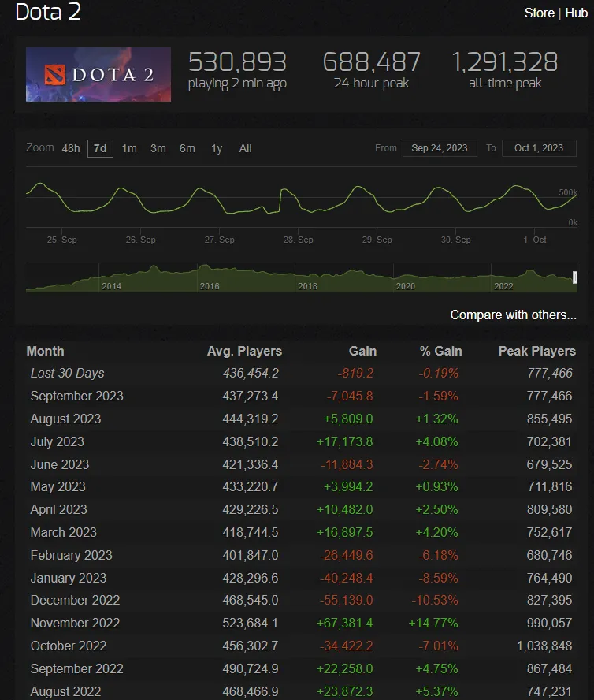Click the 2016 mark in chart navigator
Image resolution: width=594 pixels, height=700 pixels.
click(210, 286)
